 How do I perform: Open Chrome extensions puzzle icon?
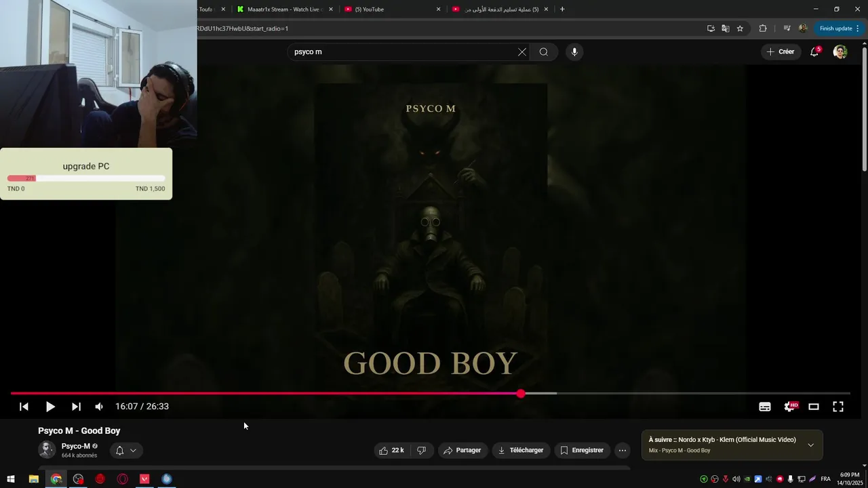click(x=763, y=28)
